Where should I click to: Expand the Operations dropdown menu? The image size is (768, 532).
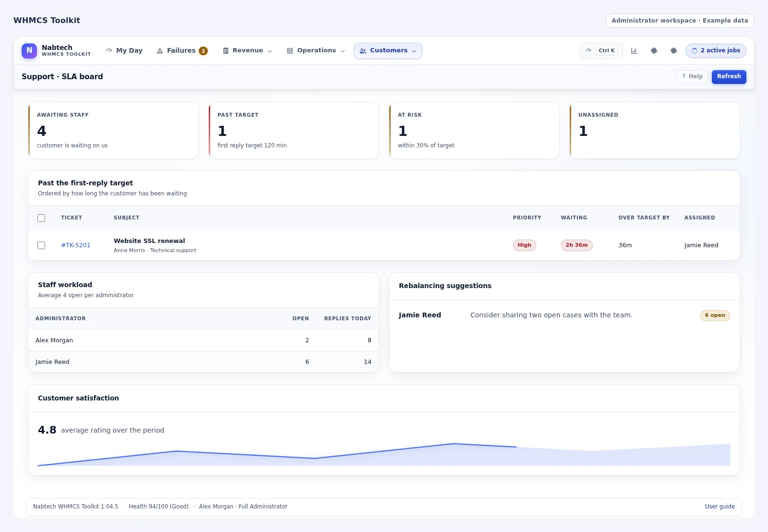[x=316, y=50]
